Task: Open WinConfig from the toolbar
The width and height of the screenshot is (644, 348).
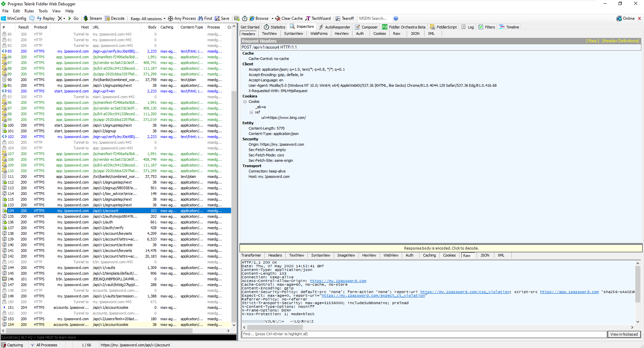Action: [x=14, y=18]
